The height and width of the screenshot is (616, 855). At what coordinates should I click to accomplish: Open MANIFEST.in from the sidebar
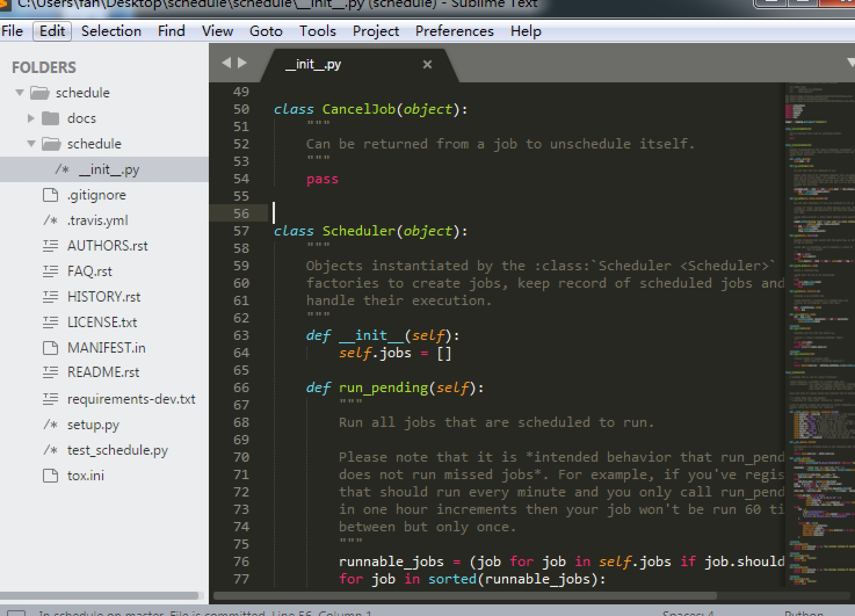coord(106,347)
